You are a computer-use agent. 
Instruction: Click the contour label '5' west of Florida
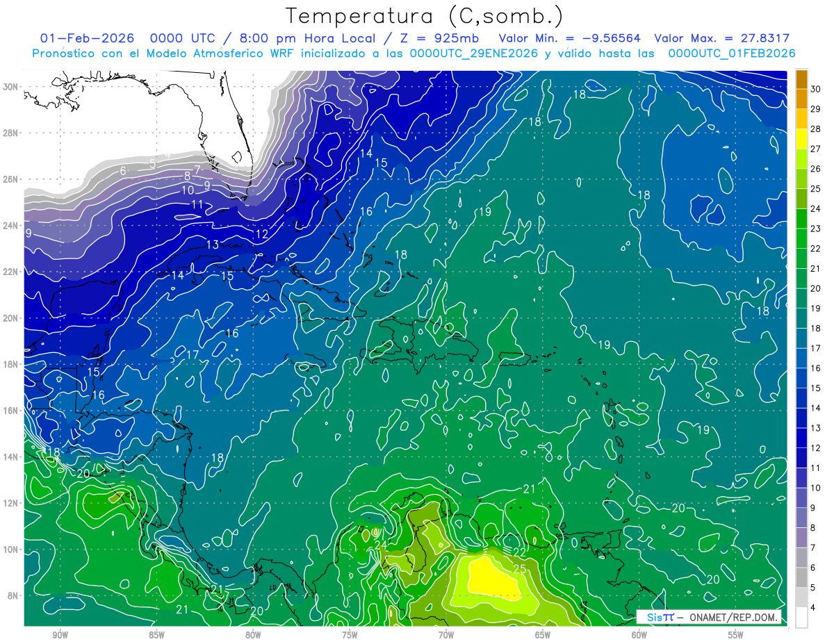[152, 164]
